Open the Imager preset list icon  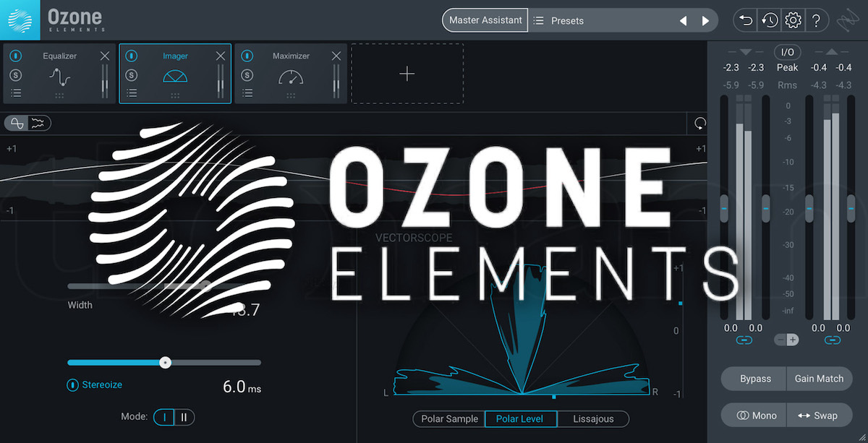click(132, 93)
